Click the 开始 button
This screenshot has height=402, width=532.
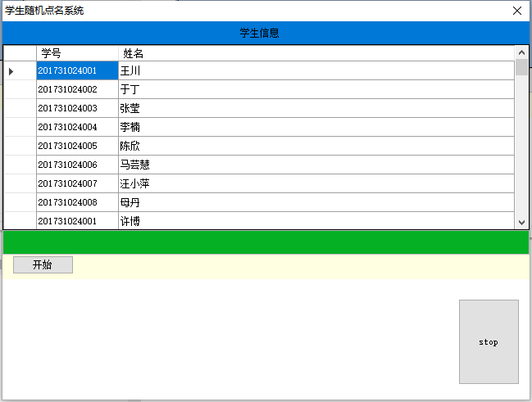pos(43,264)
